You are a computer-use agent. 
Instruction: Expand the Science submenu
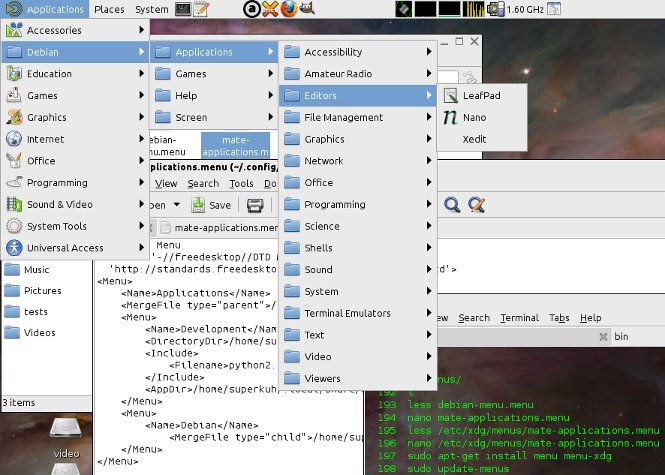click(x=358, y=226)
